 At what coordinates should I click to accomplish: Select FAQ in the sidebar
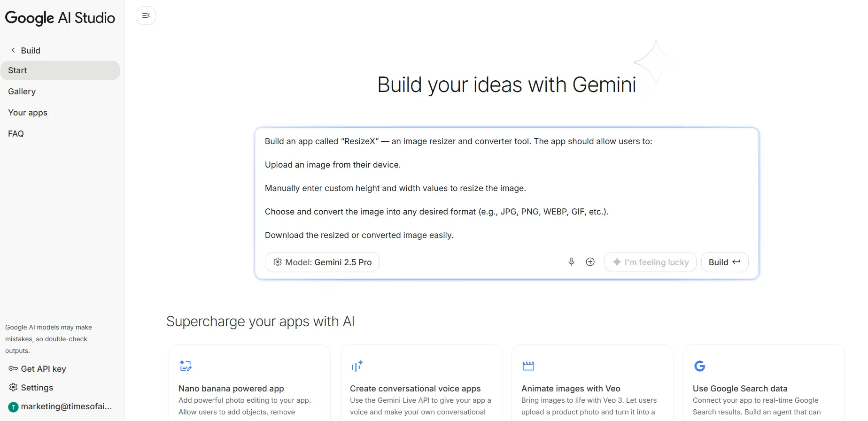coord(16,133)
